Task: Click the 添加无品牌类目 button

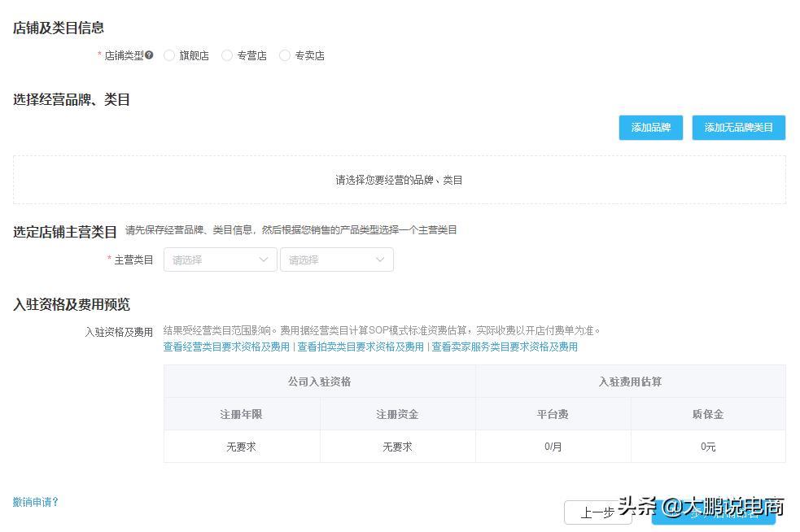Action: pyautogui.click(x=738, y=128)
